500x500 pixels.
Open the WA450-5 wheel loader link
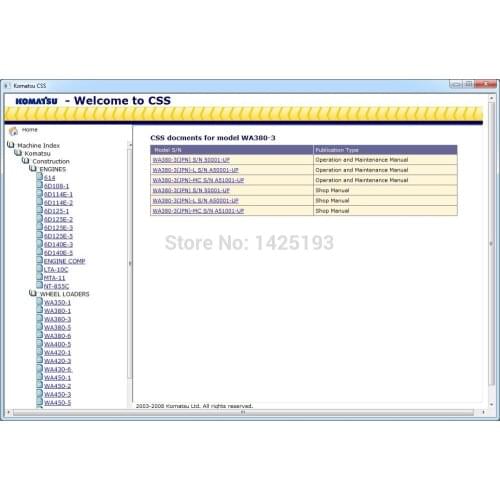(x=57, y=403)
